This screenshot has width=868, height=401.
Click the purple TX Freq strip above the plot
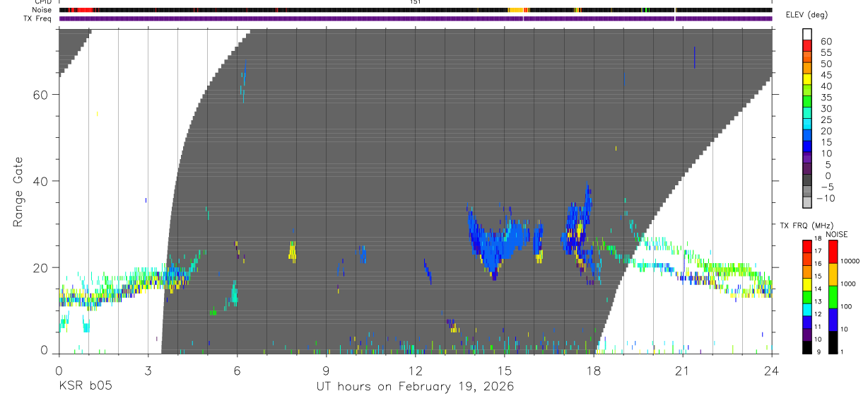pos(416,18)
